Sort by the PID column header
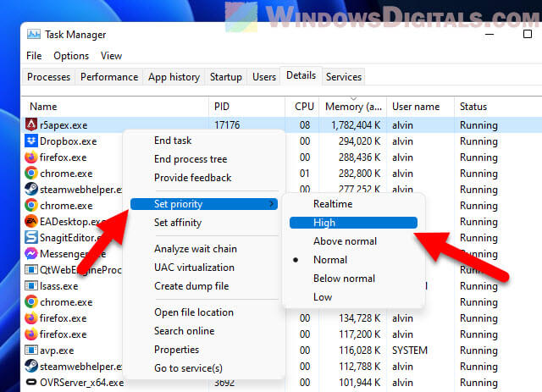 (x=246, y=107)
